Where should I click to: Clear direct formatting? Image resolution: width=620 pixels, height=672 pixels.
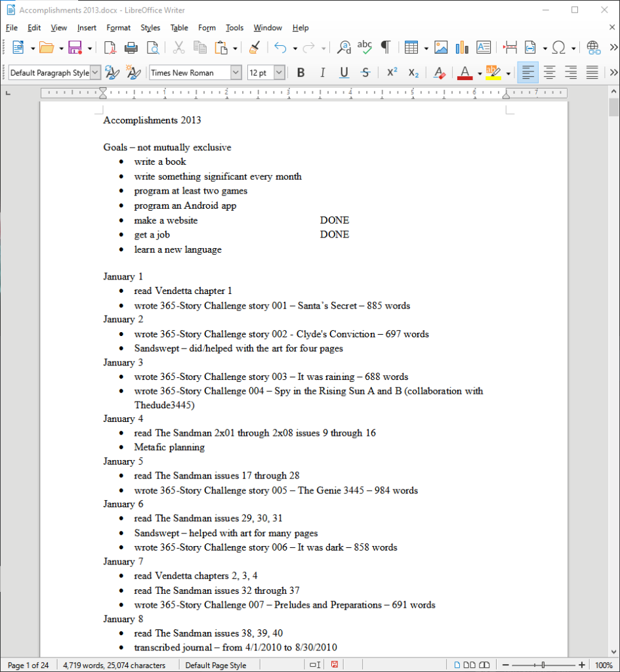click(439, 73)
